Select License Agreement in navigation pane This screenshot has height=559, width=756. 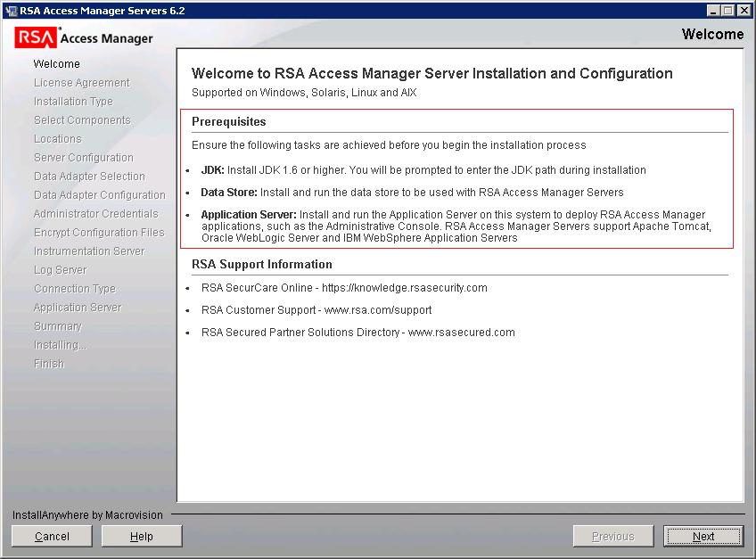82,82
